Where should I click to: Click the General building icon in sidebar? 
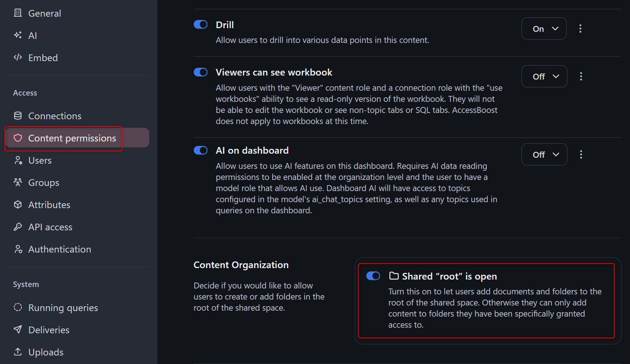point(18,13)
